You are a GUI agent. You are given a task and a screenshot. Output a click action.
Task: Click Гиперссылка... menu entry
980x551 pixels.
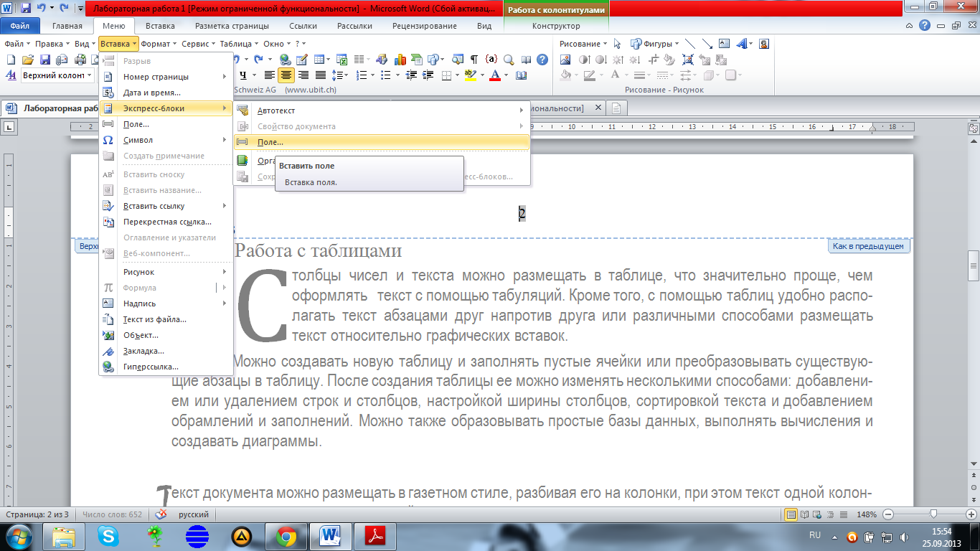(x=166, y=367)
